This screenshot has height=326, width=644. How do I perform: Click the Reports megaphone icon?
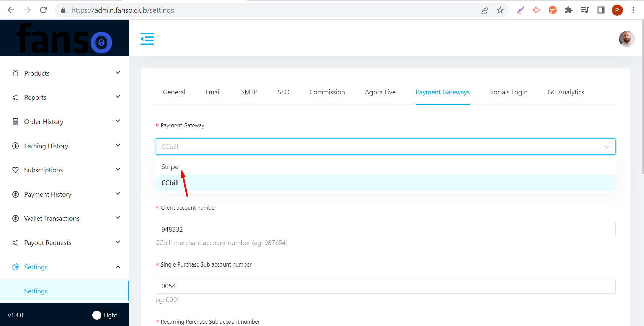tap(15, 97)
